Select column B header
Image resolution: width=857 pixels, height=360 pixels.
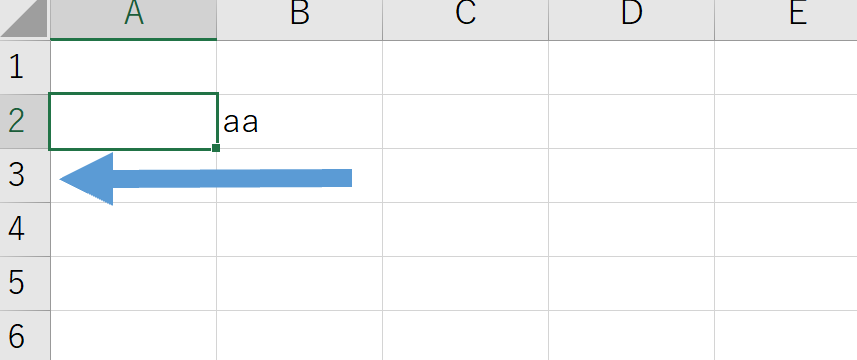[300, 19]
